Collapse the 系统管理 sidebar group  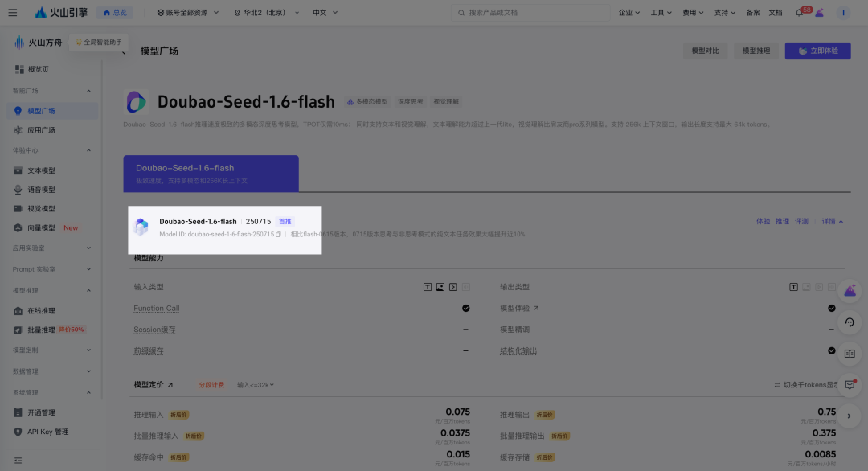[x=88, y=393]
